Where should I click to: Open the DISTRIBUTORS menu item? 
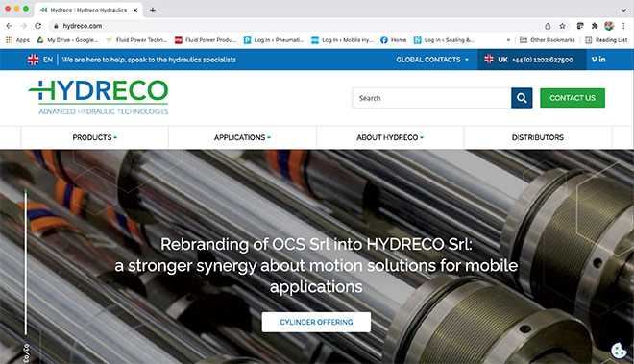[x=537, y=137]
